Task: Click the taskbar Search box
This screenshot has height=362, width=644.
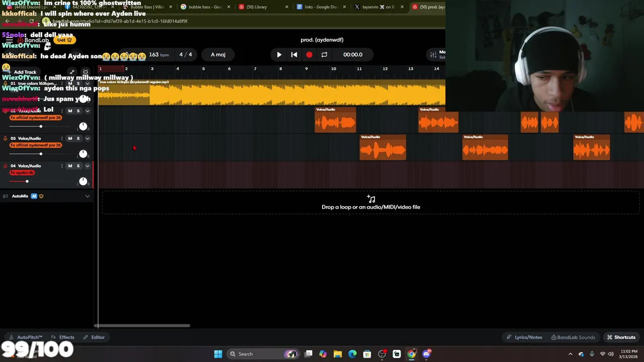Action: point(263,354)
